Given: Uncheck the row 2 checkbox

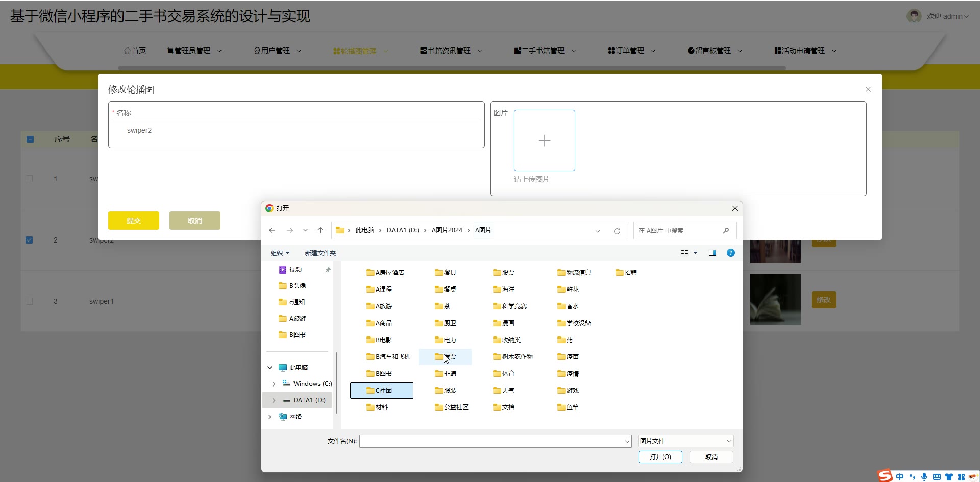Looking at the screenshot, I should coord(29,240).
